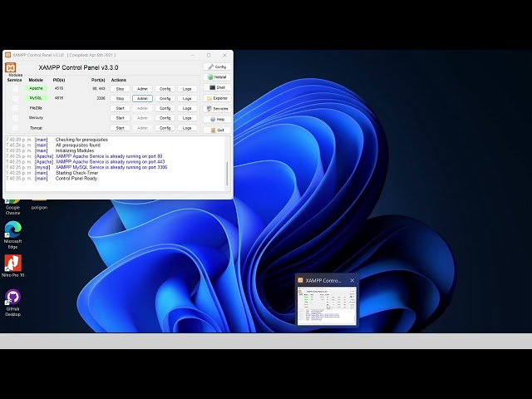Screen dimensions: 532x399
Task: Click the log area vertical scrollbar
Action: tap(227, 174)
